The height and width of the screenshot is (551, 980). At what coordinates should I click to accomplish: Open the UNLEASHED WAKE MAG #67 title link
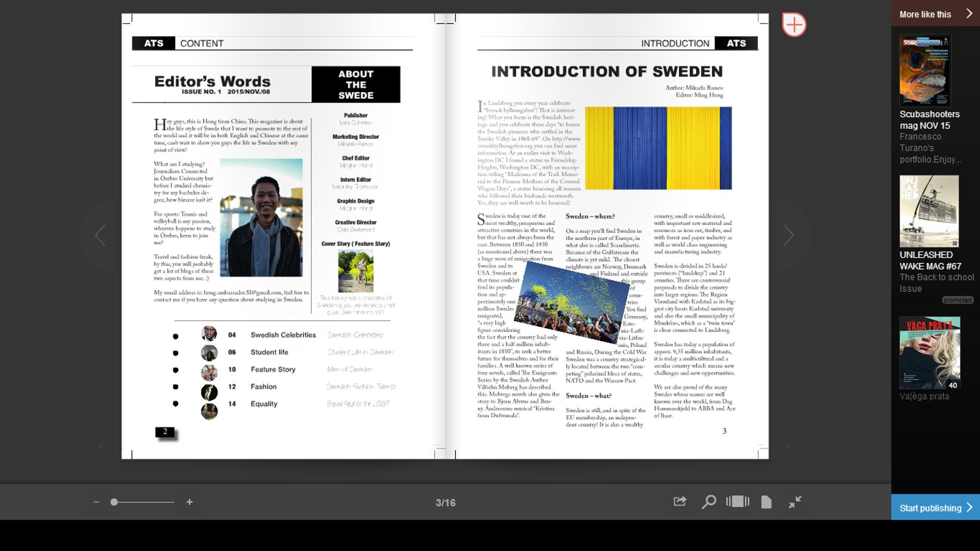point(930,260)
